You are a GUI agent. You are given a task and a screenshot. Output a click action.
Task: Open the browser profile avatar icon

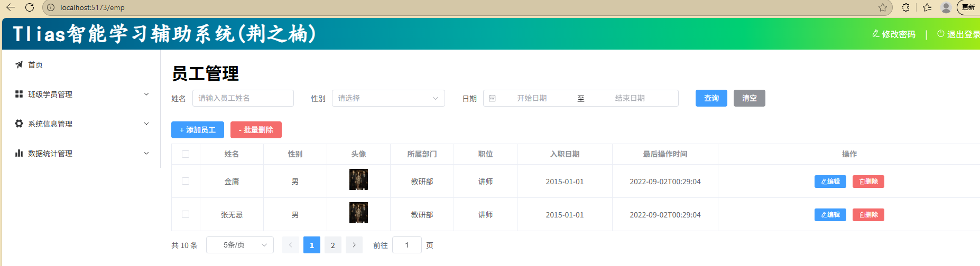946,7
